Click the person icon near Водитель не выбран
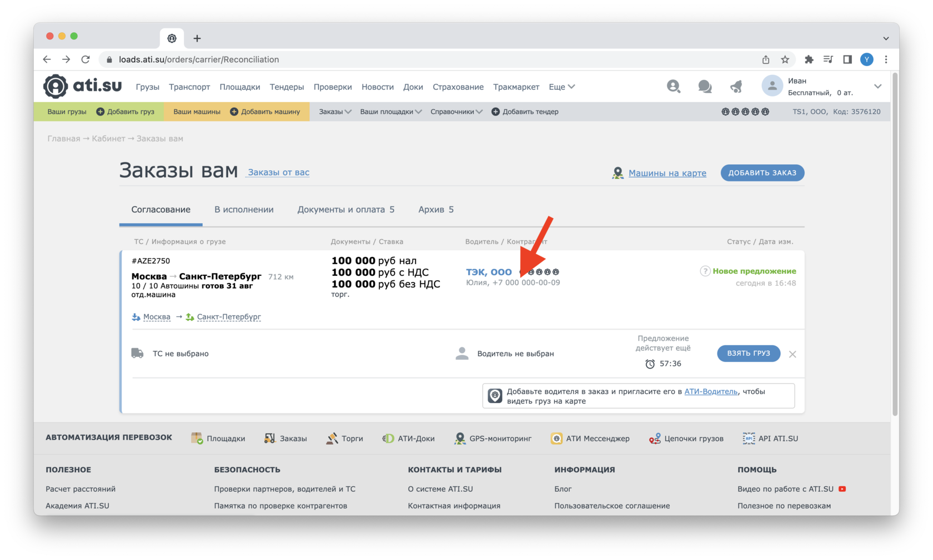 coord(462,354)
